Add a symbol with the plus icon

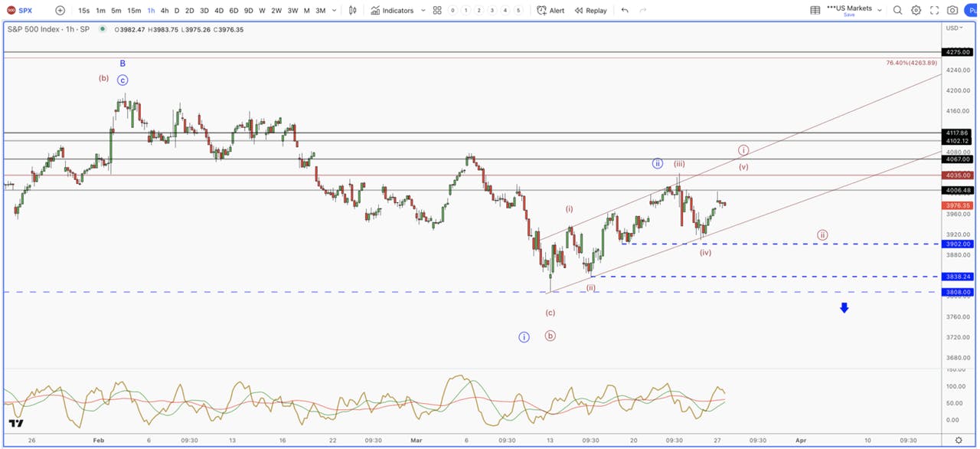pyautogui.click(x=60, y=11)
